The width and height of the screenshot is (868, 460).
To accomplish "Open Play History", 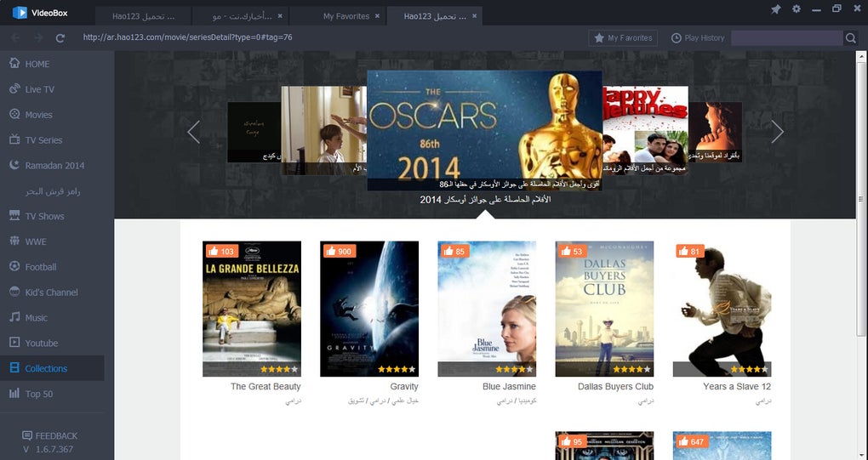I will [698, 37].
